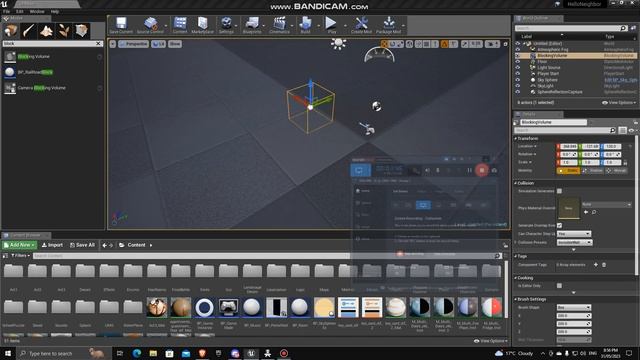Toggle visibility of Atmospheric Fog
The height and width of the screenshot is (360, 640).
(x=518, y=49)
